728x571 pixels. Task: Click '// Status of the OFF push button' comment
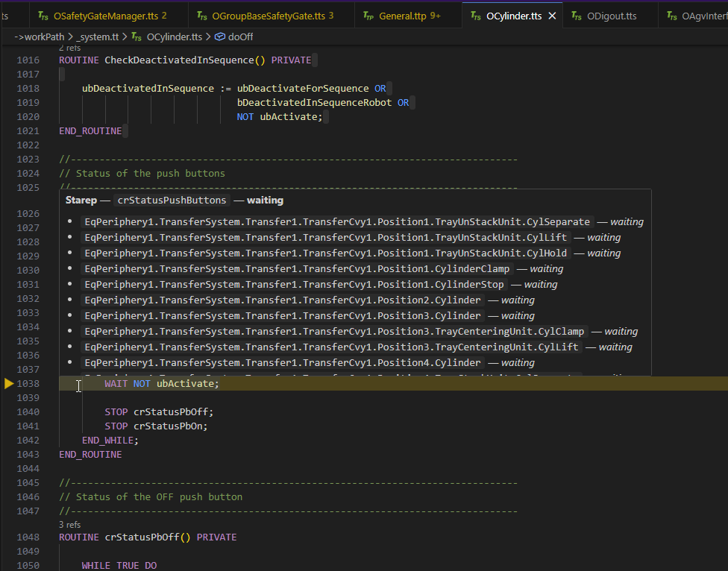coord(151,496)
